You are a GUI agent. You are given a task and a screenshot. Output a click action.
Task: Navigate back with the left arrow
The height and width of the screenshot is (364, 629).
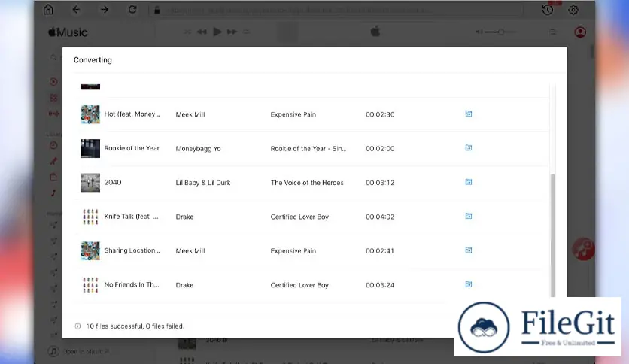(76, 10)
